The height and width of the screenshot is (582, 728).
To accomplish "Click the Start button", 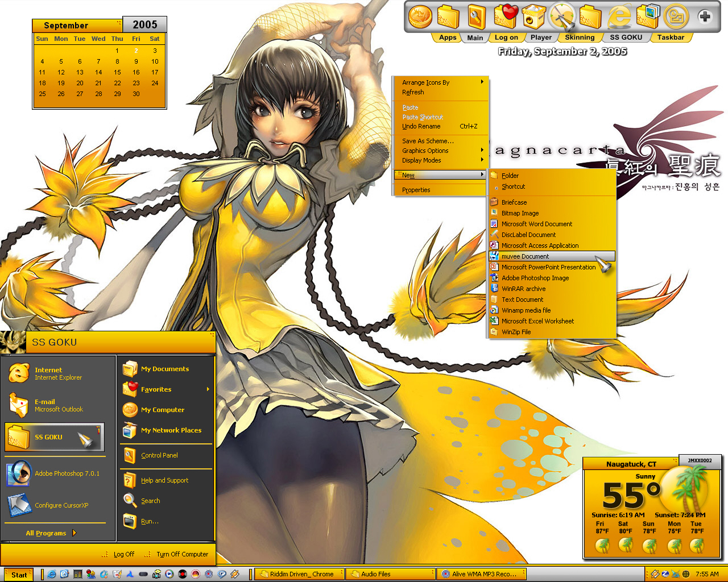I will click(x=19, y=575).
